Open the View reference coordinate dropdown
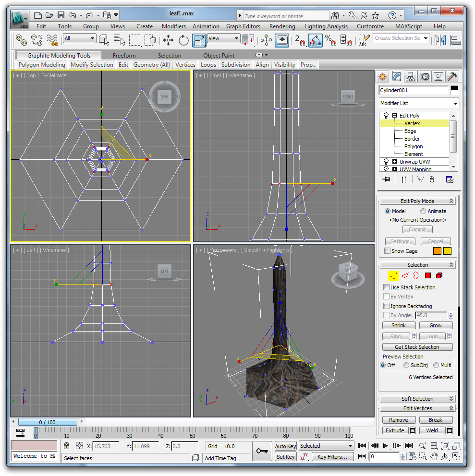 [223, 39]
